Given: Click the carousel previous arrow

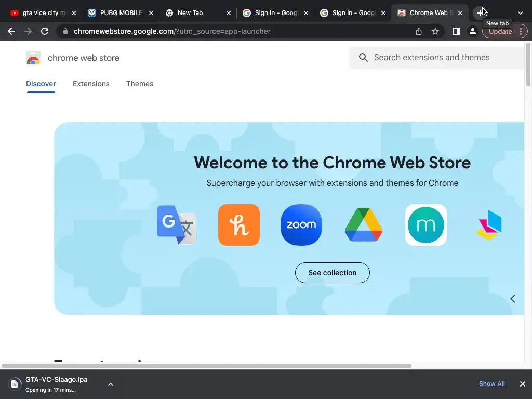Looking at the screenshot, I should point(513,299).
